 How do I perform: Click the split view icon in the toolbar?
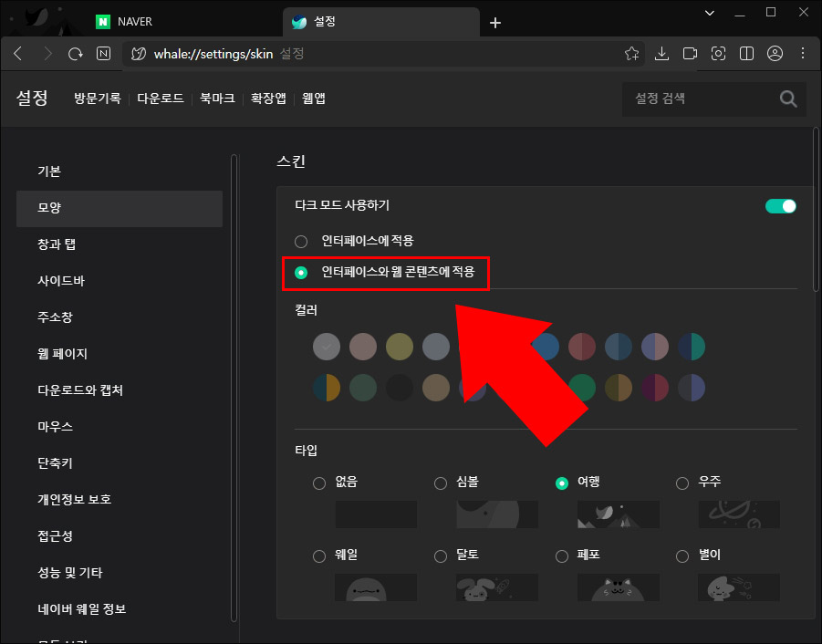(x=746, y=53)
